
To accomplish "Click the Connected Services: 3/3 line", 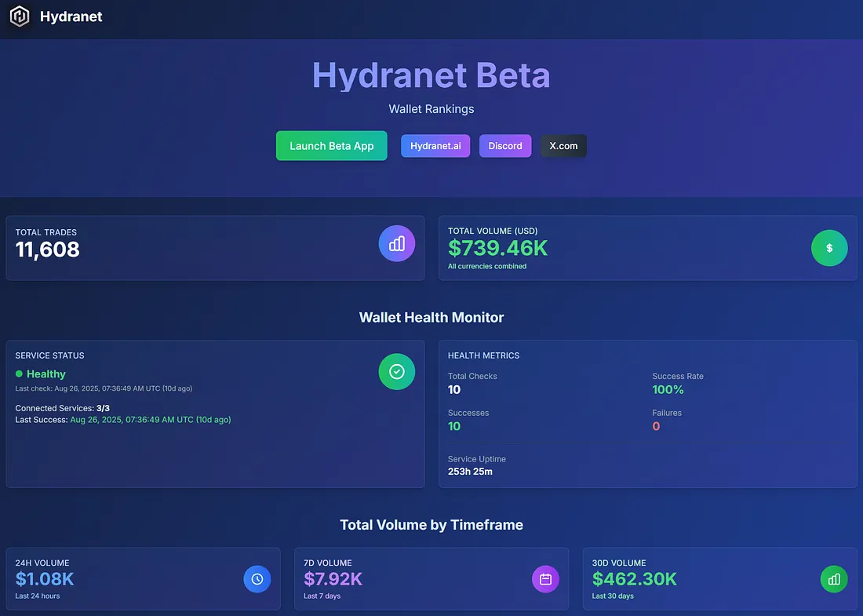I will click(62, 408).
